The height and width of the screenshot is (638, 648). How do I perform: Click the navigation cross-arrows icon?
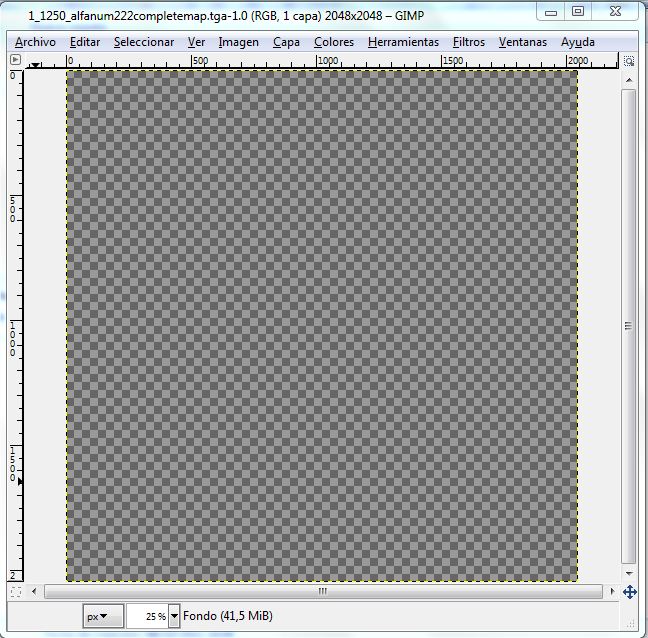(630, 592)
